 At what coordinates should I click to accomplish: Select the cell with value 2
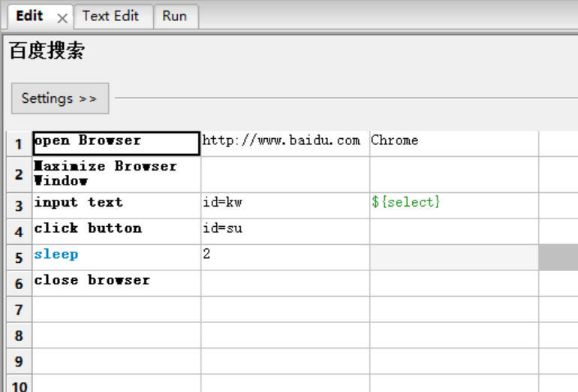tap(285, 258)
